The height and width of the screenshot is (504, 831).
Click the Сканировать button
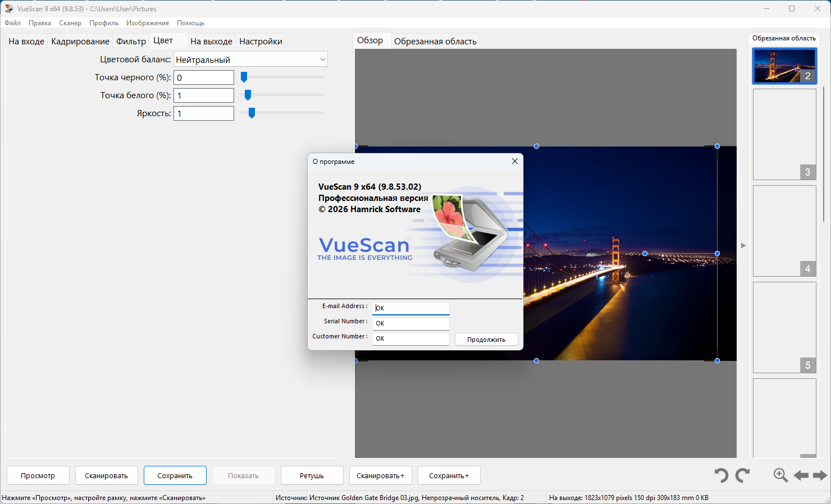(x=106, y=475)
